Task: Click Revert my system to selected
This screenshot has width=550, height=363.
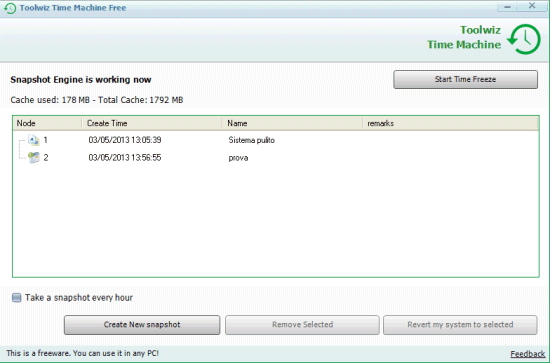Action: click(460, 325)
